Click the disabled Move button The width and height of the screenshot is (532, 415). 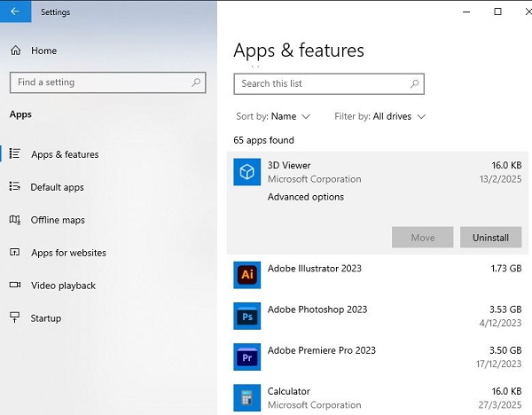tap(422, 237)
